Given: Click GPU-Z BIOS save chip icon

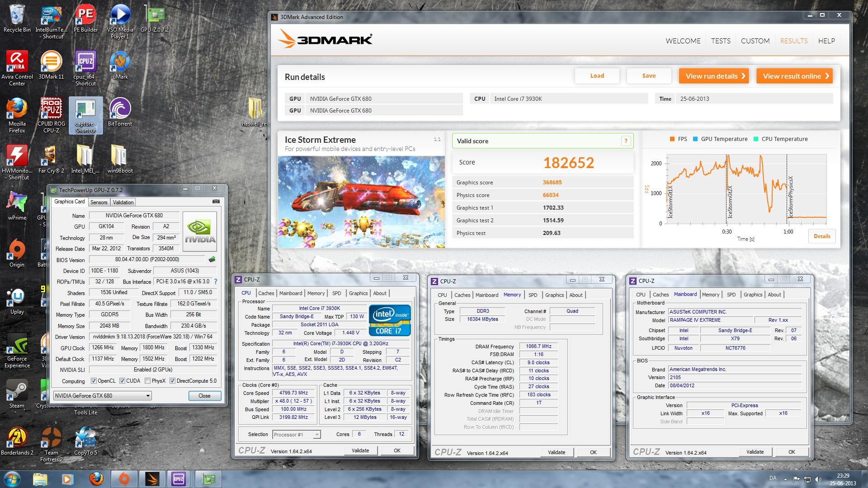Looking at the screenshot, I should (212, 259).
